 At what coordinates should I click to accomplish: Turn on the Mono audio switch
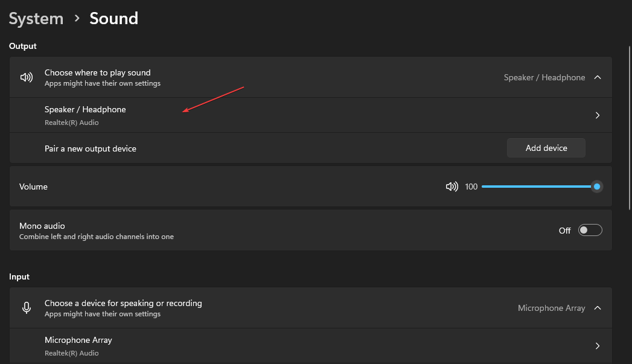pos(590,231)
